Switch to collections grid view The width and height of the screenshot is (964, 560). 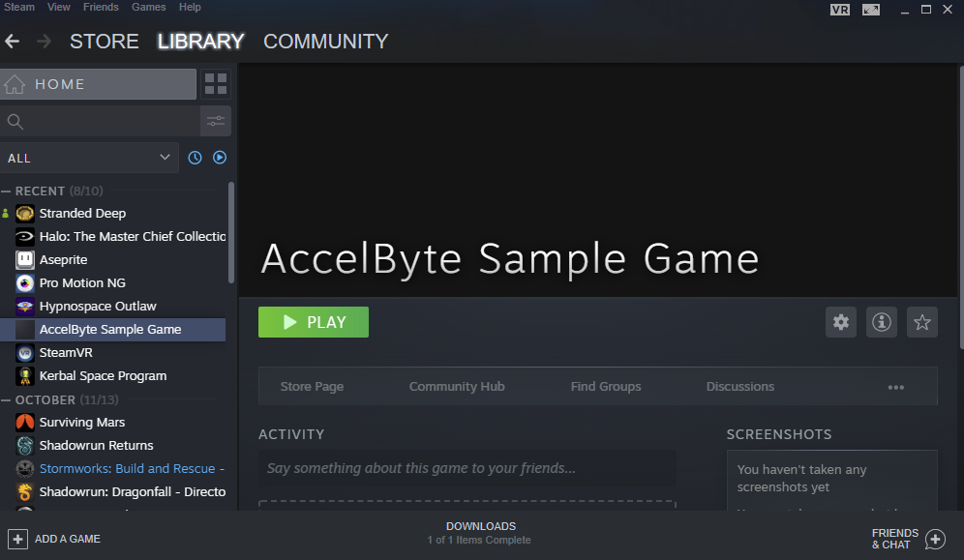(216, 84)
